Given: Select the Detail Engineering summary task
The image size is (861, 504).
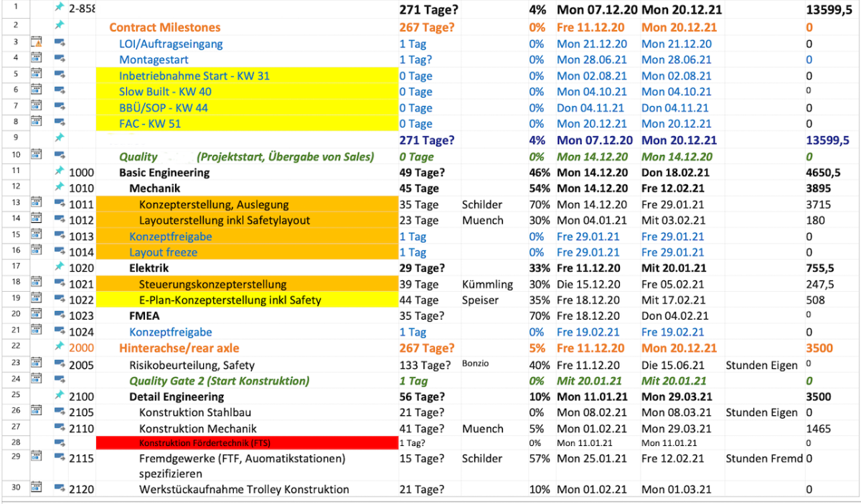Looking at the screenshot, I should [x=177, y=396].
